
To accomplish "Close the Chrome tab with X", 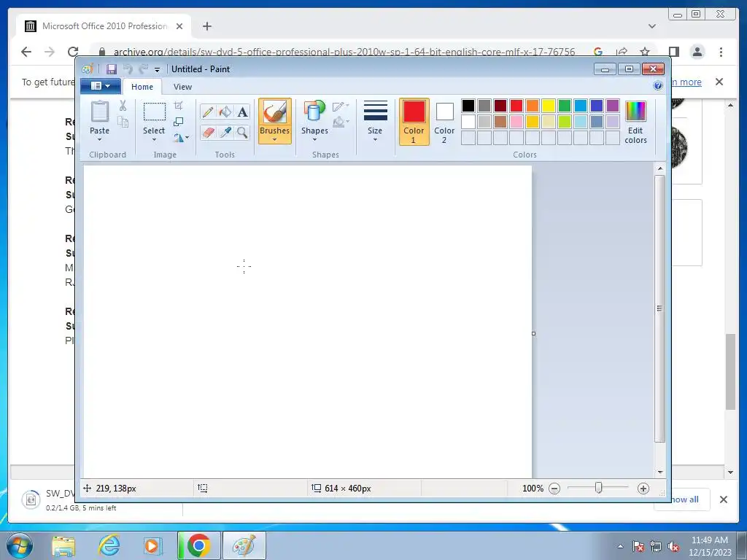I will [179, 26].
